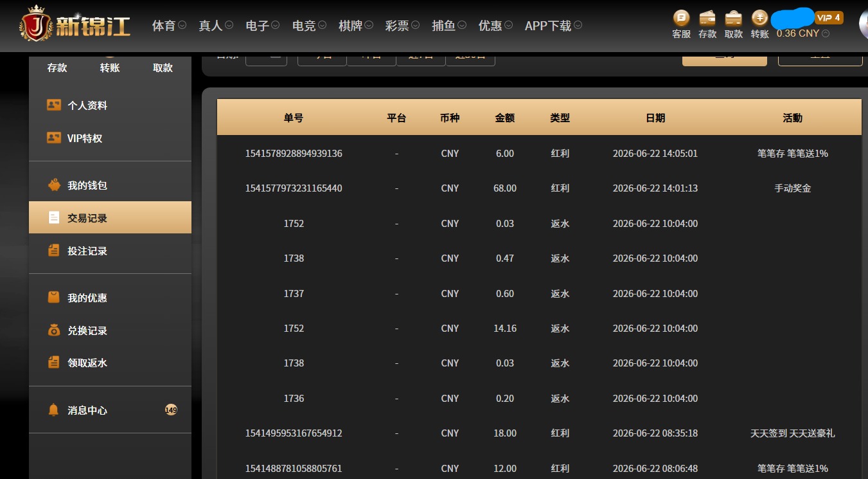Click the 消息中心 bell icon

click(x=54, y=410)
